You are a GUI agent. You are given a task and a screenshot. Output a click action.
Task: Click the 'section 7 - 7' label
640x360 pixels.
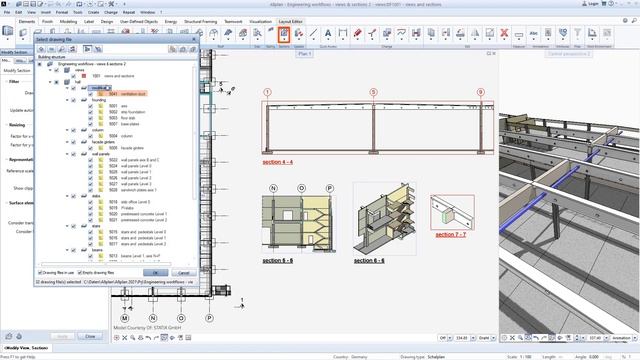pyautogui.click(x=451, y=235)
